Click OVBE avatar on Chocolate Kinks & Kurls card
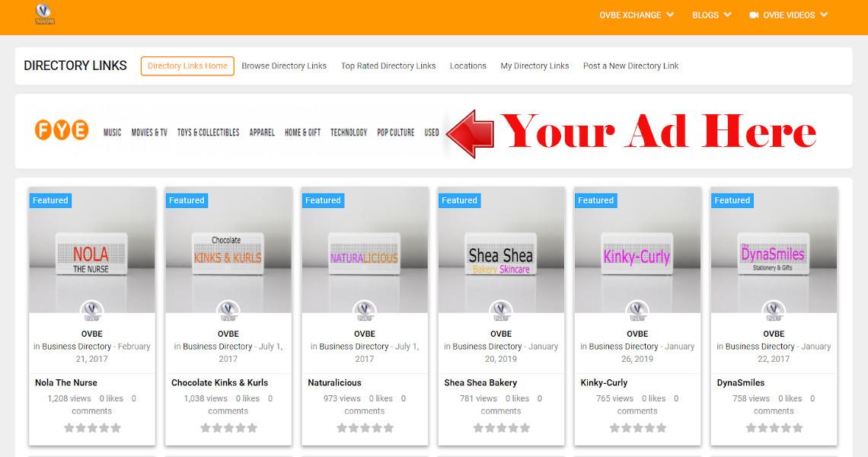The width and height of the screenshot is (868, 457). pyautogui.click(x=228, y=311)
